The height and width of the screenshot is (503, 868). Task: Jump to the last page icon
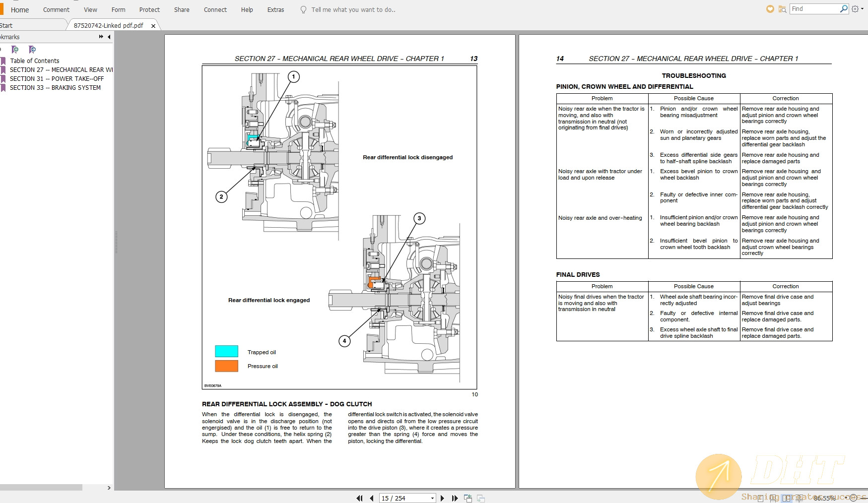[x=455, y=498]
